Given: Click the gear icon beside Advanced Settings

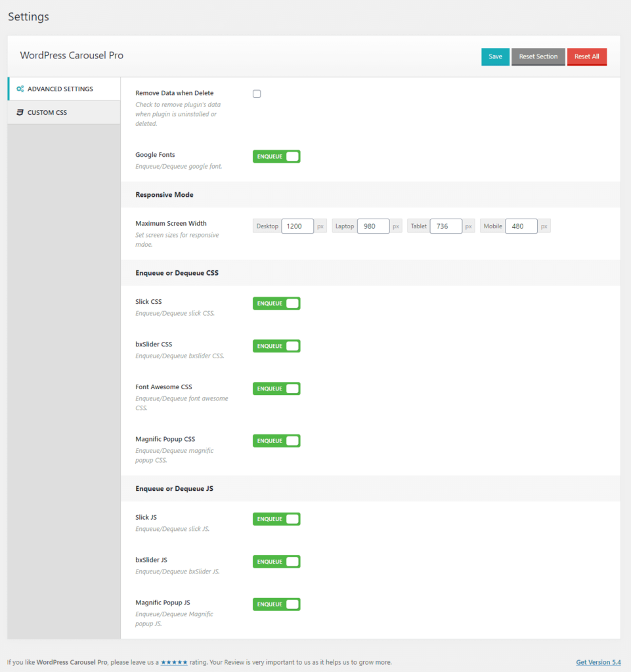Looking at the screenshot, I should pyautogui.click(x=20, y=89).
